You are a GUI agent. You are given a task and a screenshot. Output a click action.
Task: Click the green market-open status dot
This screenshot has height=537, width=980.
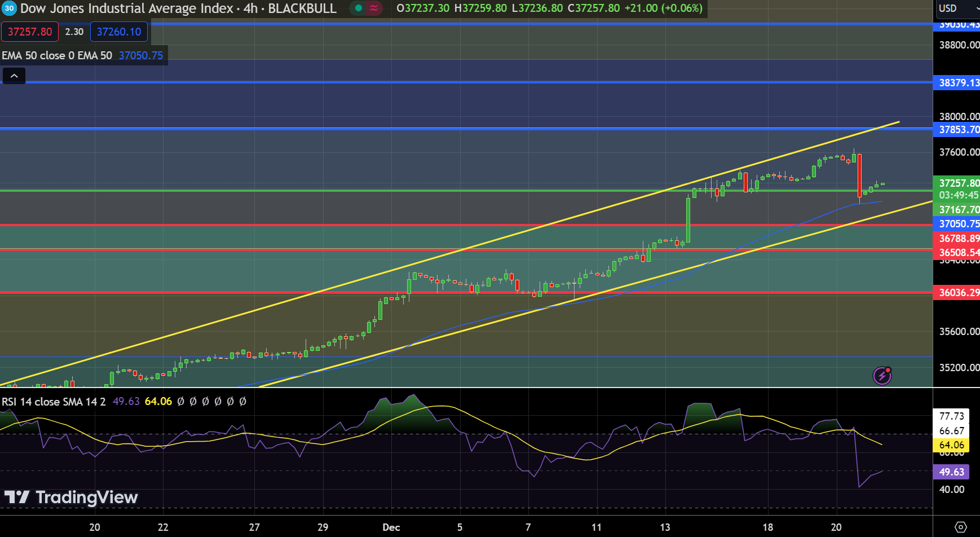click(x=359, y=8)
